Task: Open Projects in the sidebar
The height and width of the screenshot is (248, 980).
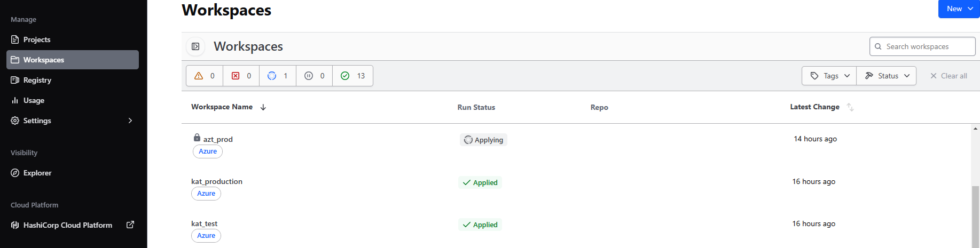Action: [37, 39]
